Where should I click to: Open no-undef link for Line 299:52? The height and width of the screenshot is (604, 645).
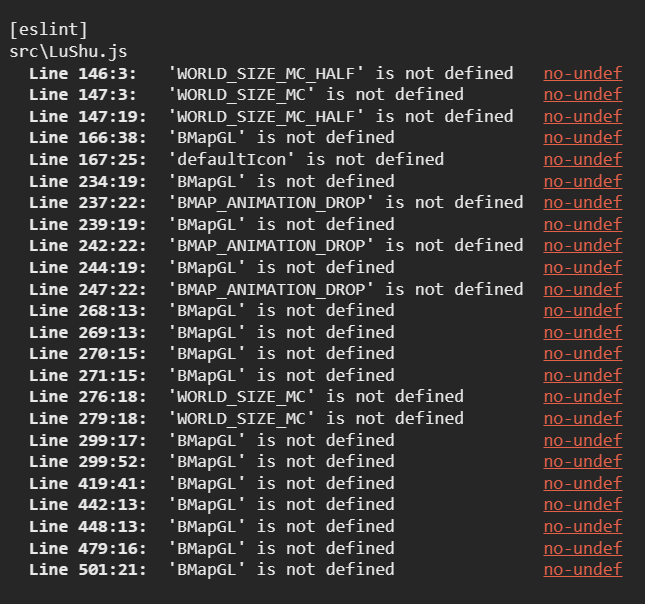[583, 462]
